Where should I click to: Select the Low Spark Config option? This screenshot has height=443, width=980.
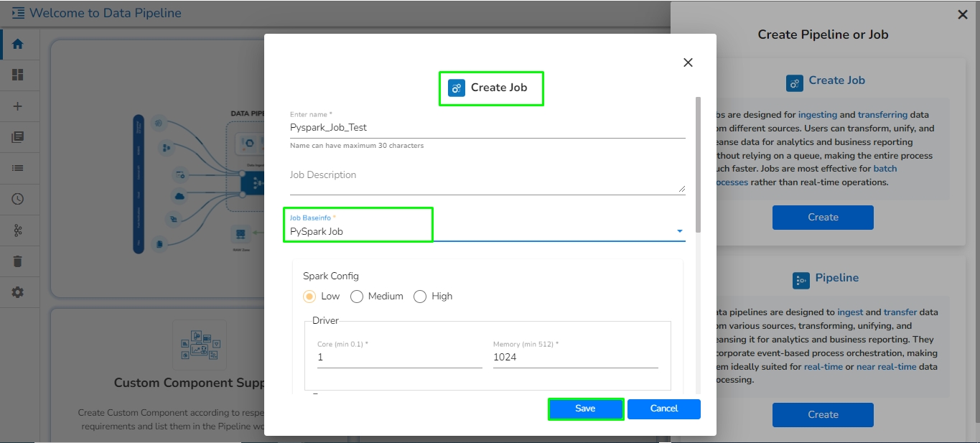click(x=310, y=297)
